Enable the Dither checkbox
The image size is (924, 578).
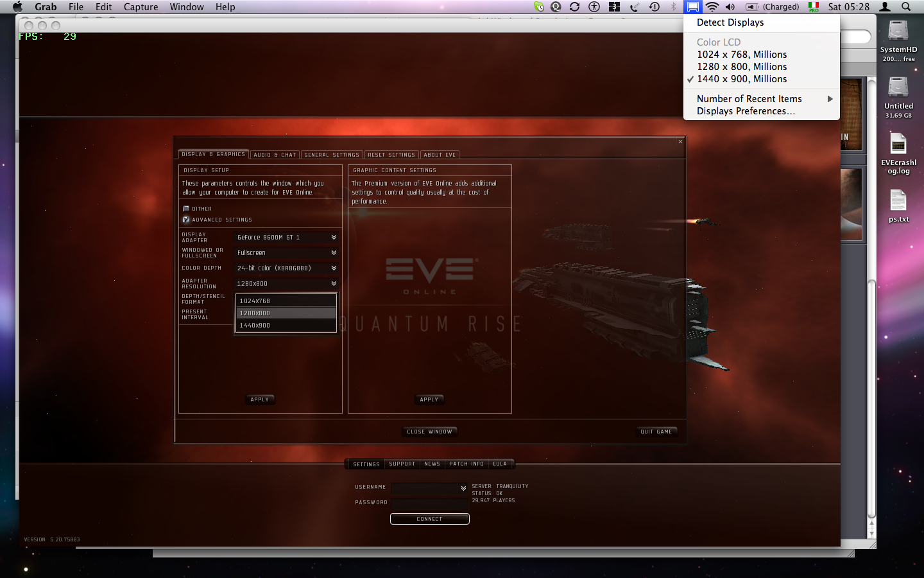(186, 209)
